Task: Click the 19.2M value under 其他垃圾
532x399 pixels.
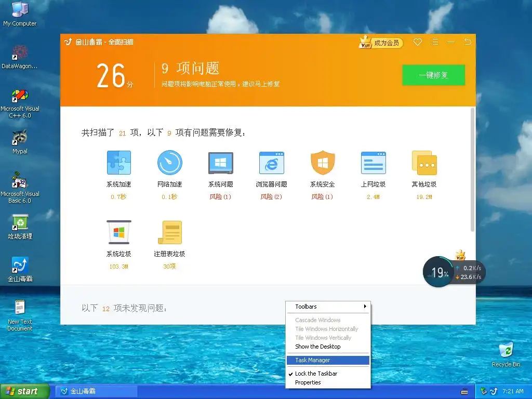Action: [424, 197]
